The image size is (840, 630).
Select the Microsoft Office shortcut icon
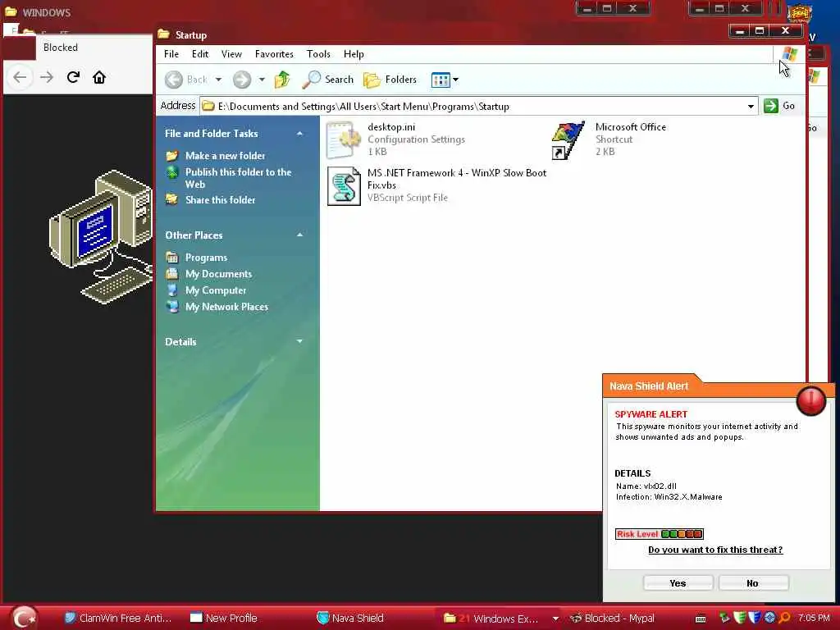pyautogui.click(x=568, y=140)
